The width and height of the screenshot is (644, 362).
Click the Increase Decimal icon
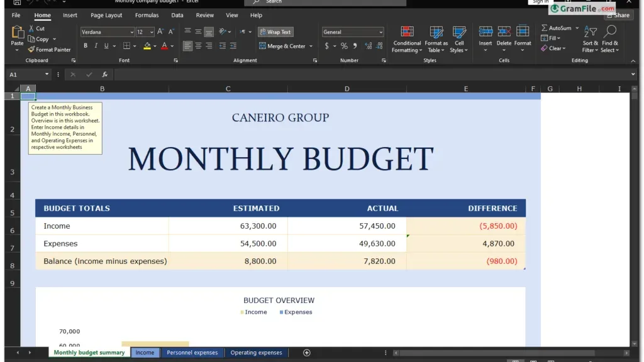pyautogui.click(x=369, y=46)
